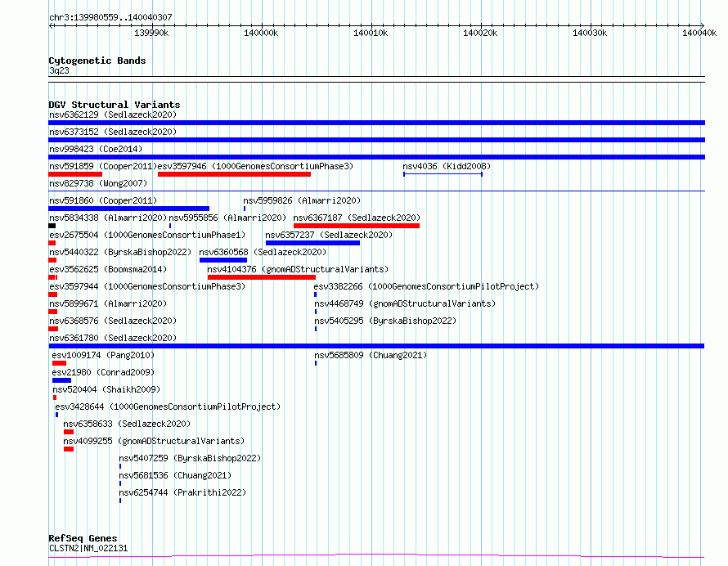Click esv3597944 (1000GenomesConsortiumPhase3) label

(147, 286)
